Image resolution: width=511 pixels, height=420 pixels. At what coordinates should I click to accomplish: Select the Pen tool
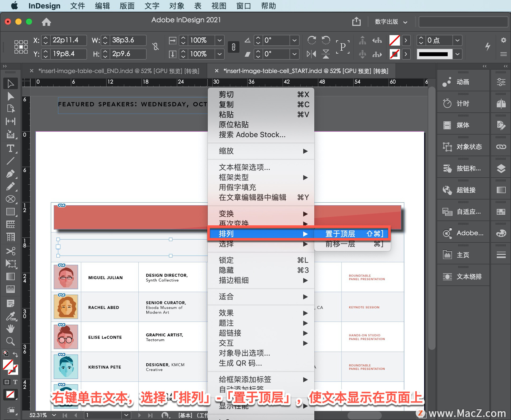pos(10,174)
